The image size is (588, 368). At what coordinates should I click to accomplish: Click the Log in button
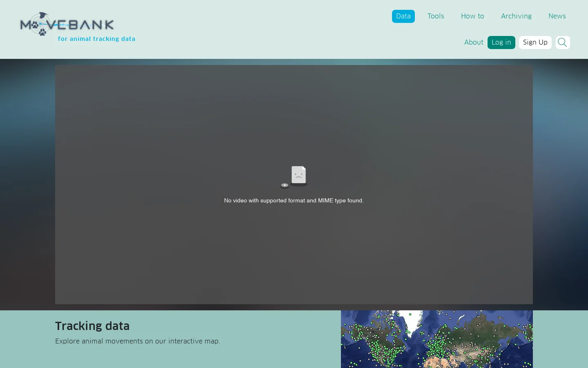pyautogui.click(x=501, y=43)
